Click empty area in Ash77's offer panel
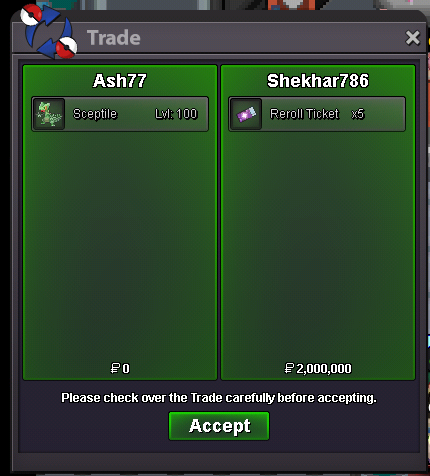The height and width of the screenshot is (476, 430). (x=120, y=247)
